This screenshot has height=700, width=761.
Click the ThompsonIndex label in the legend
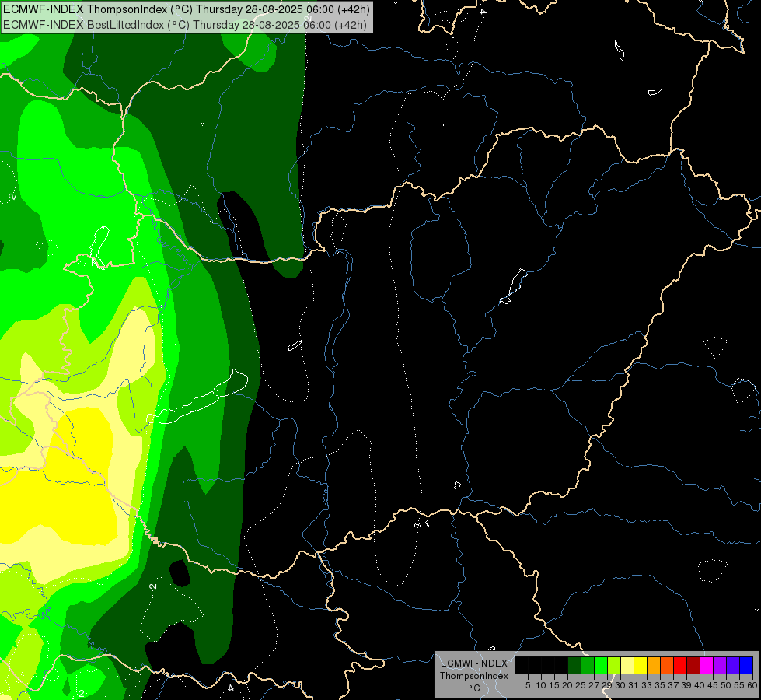pos(474,676)
